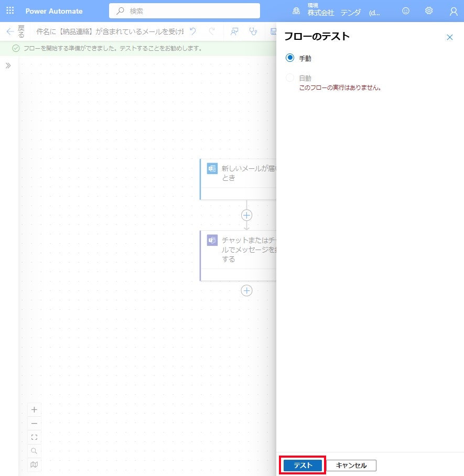Close the フローのテスト panel

click(450, 37)
